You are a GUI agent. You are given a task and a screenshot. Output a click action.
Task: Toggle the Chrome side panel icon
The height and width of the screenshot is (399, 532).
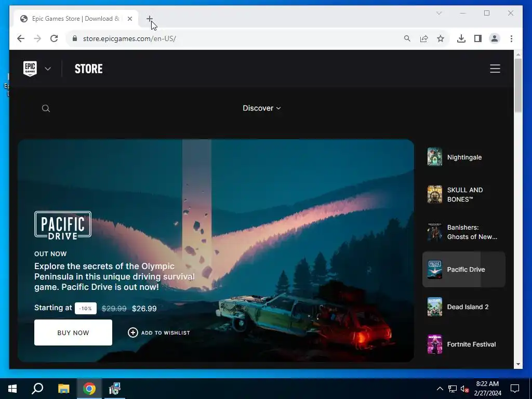(478, 38)
